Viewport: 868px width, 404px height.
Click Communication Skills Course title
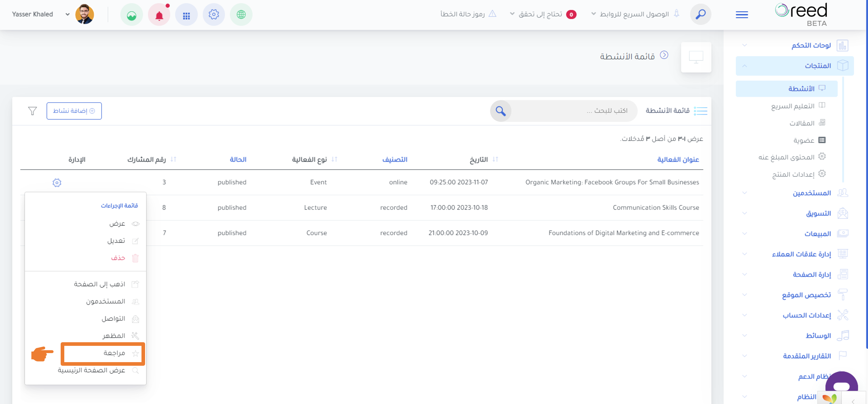click(x=656, y=208)
